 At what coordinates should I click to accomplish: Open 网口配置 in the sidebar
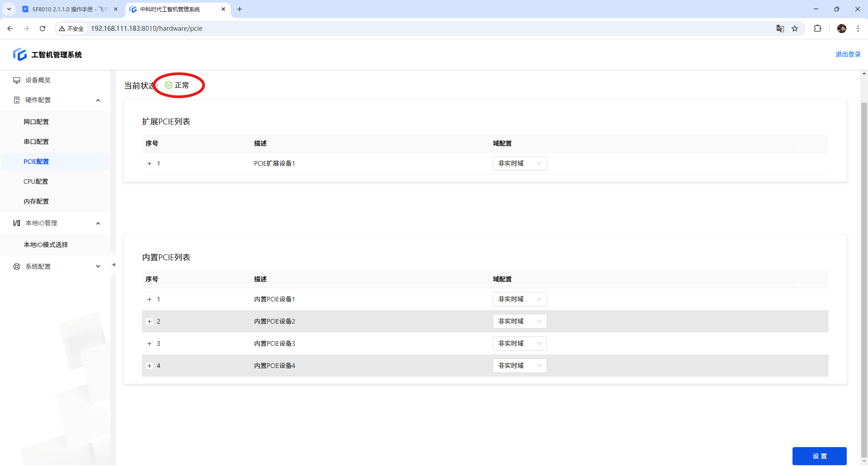click(36, 122)
